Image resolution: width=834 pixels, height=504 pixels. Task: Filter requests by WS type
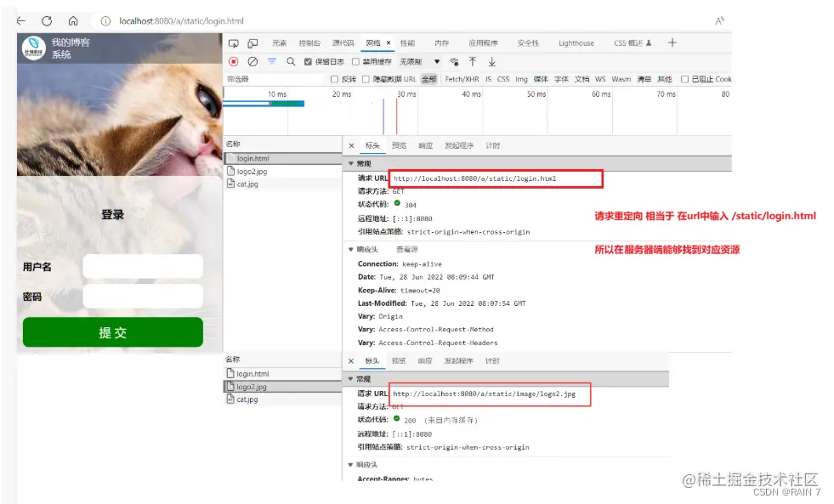tap(600, 79)
